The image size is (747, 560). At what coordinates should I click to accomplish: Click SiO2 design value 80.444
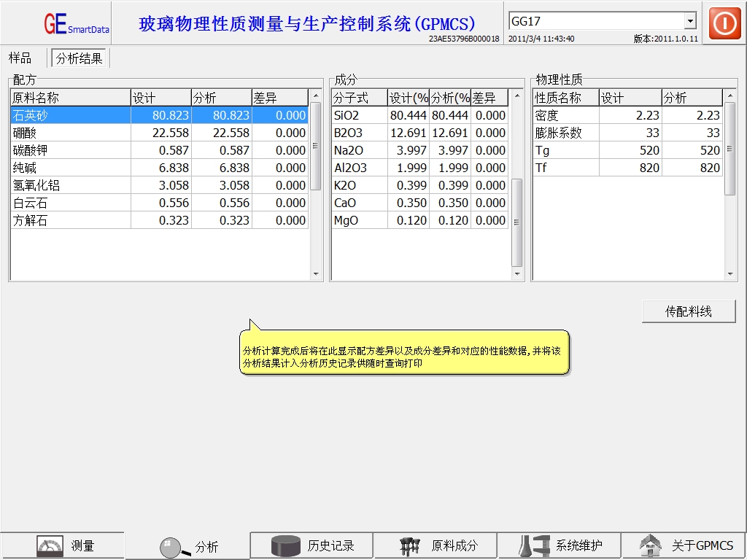(x=408, y=115)
